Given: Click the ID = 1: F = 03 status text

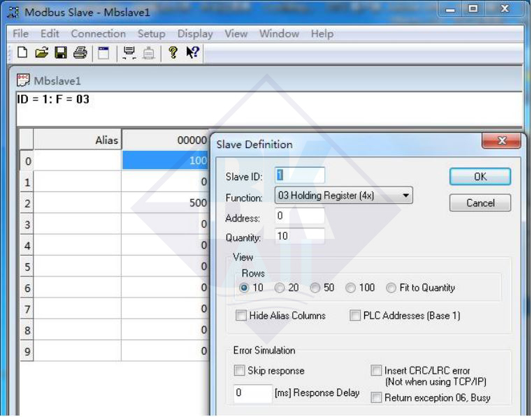Looking at the screenshot, I should tap(53, 99).
